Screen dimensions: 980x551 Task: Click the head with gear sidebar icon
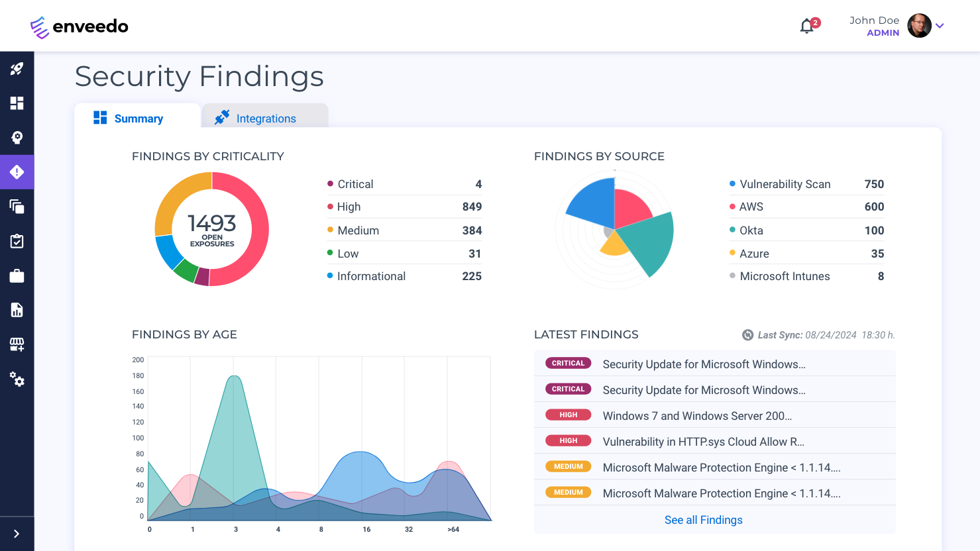coord(17,138)
